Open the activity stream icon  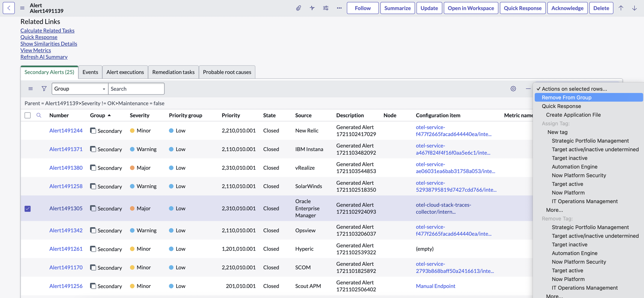[x=312, y=8]
